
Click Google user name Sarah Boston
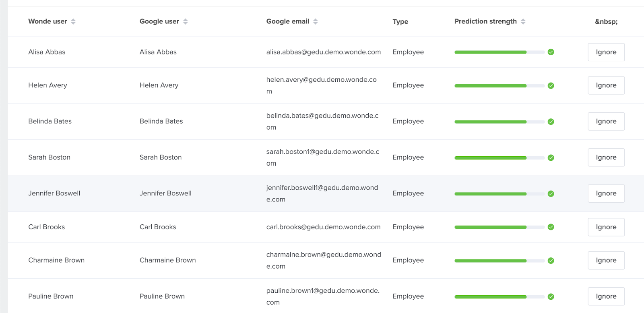[161, 157]
